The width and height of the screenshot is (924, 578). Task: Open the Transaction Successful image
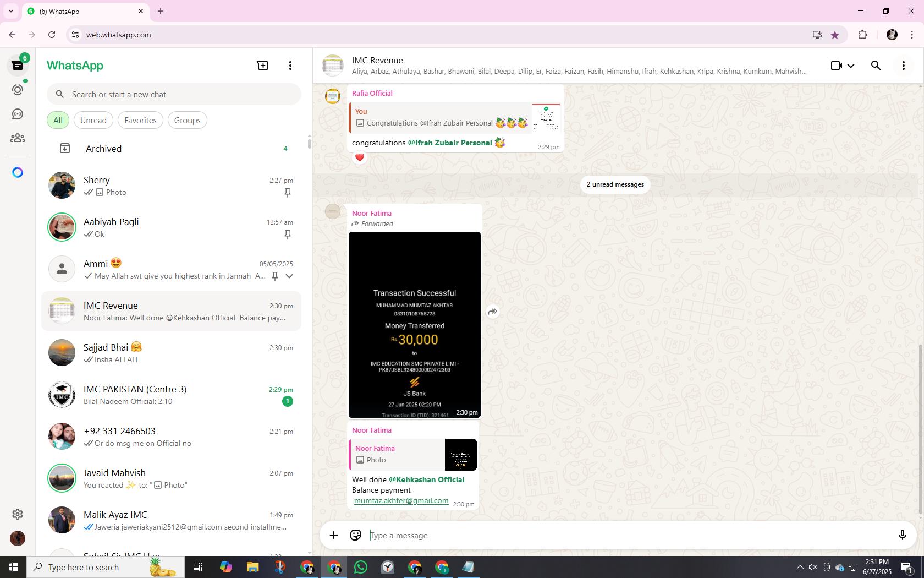click(x=415, y=325)
